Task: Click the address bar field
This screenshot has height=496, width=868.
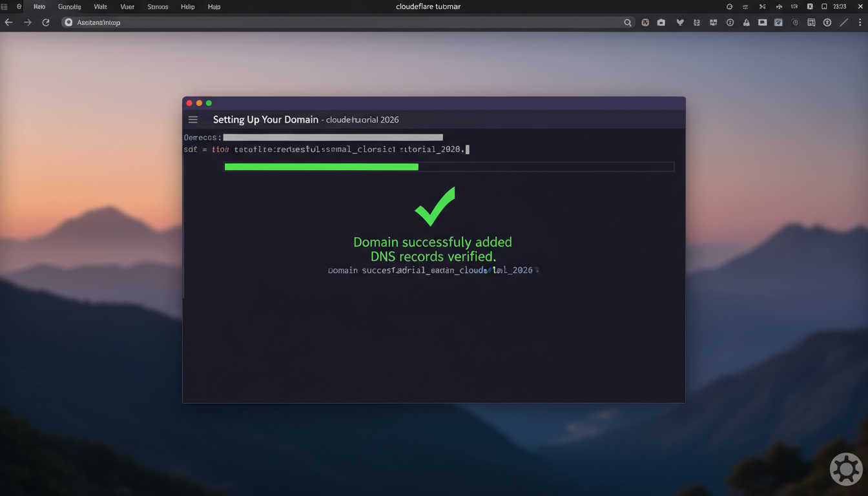Action: tap(348, 22)
